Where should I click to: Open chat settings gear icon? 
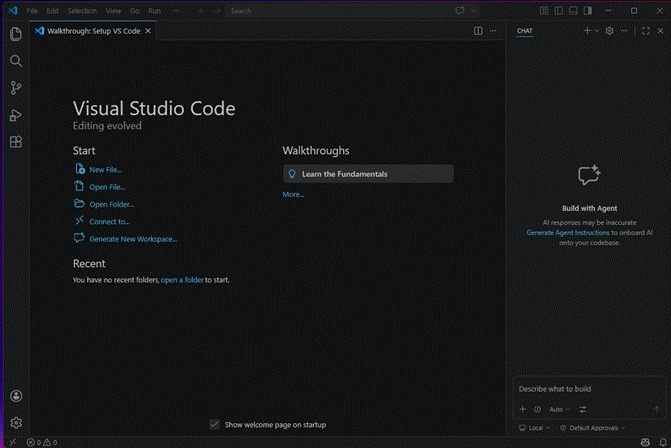click(x=609, y=31)
